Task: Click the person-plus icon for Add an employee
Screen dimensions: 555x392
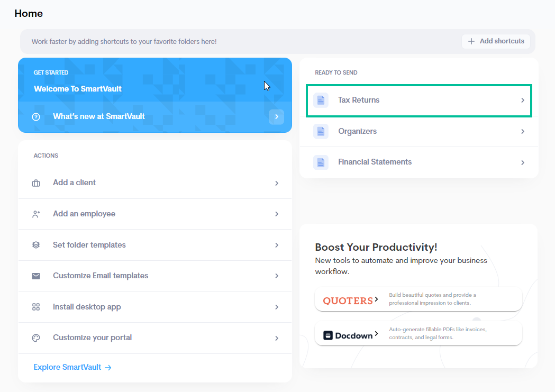Action: [36, 214]
